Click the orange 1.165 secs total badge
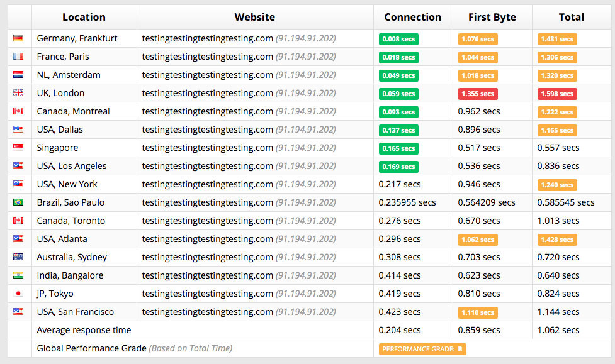Viewport: 615px width, 364px height. 557,131
